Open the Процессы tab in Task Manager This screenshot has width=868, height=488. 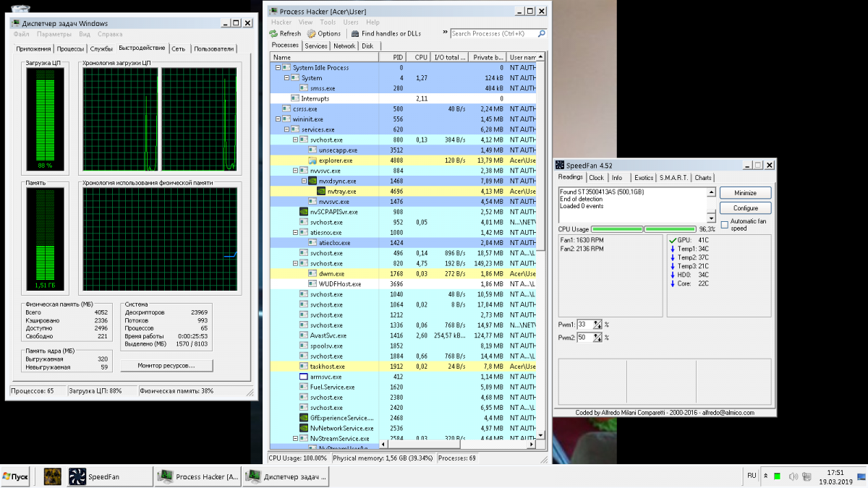click(70, 49)
